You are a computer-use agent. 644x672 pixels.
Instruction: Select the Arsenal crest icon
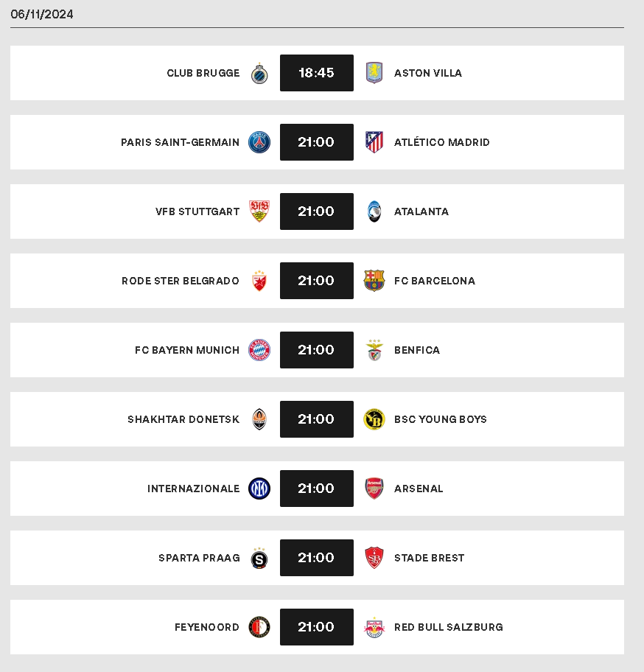(x=374, y=489)
